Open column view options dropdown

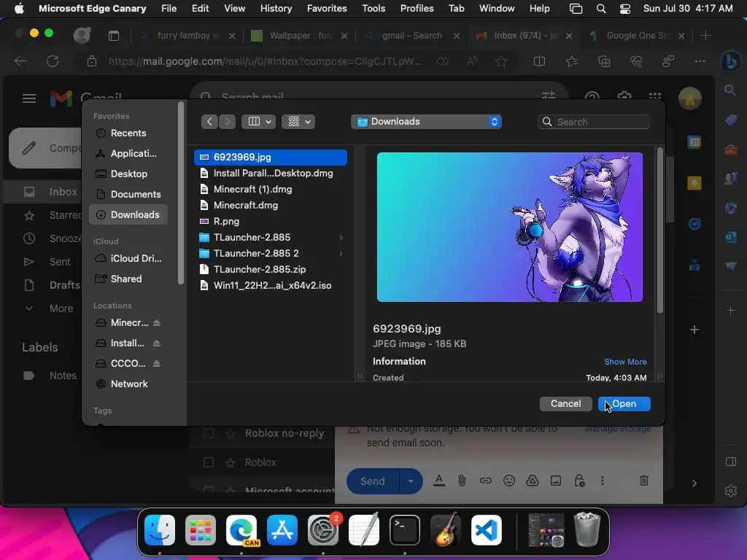[259, 122]
